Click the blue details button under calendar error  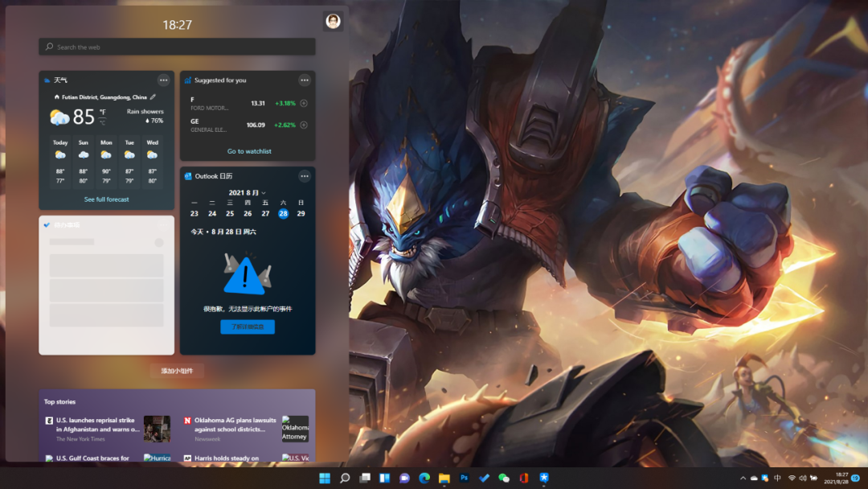click(x=248, y=327)
